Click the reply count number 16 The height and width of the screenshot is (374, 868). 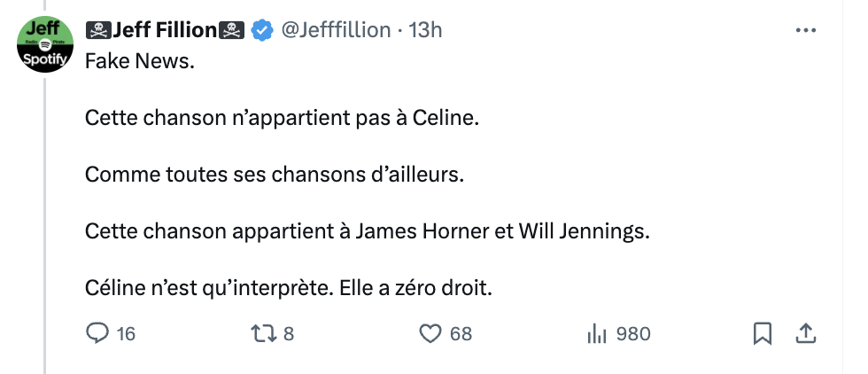coord(126,334)
